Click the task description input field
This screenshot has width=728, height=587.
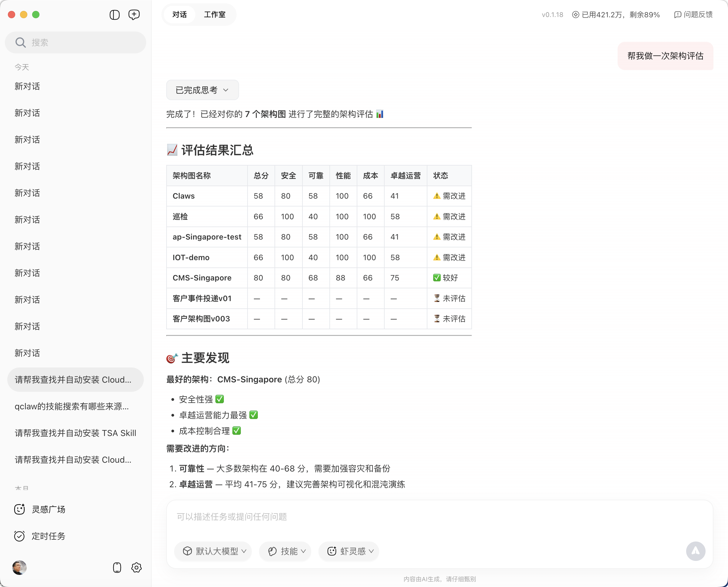click(439, 517)
